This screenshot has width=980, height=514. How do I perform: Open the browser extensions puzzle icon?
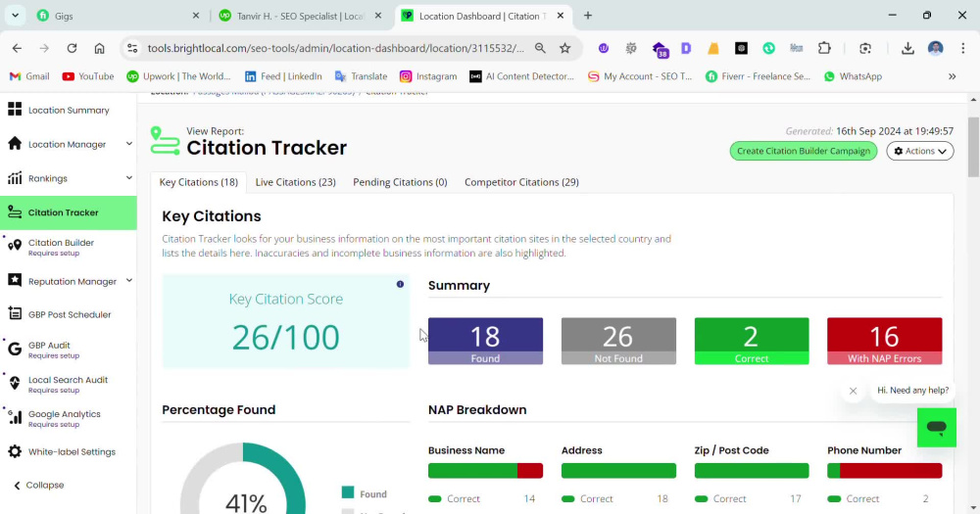(x=824, y=48)
